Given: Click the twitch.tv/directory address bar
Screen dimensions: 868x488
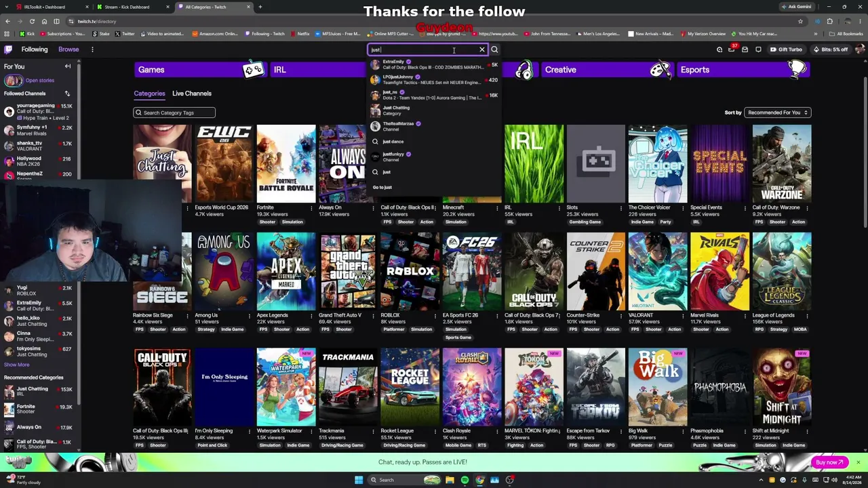Looking at the screenshot, I should pos(434,21).
